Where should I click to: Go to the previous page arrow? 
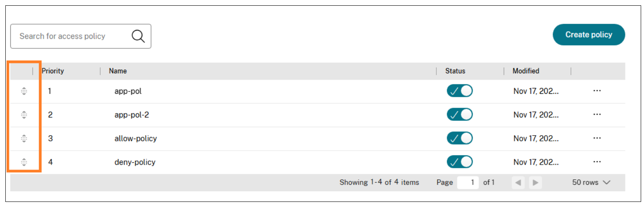518,183
